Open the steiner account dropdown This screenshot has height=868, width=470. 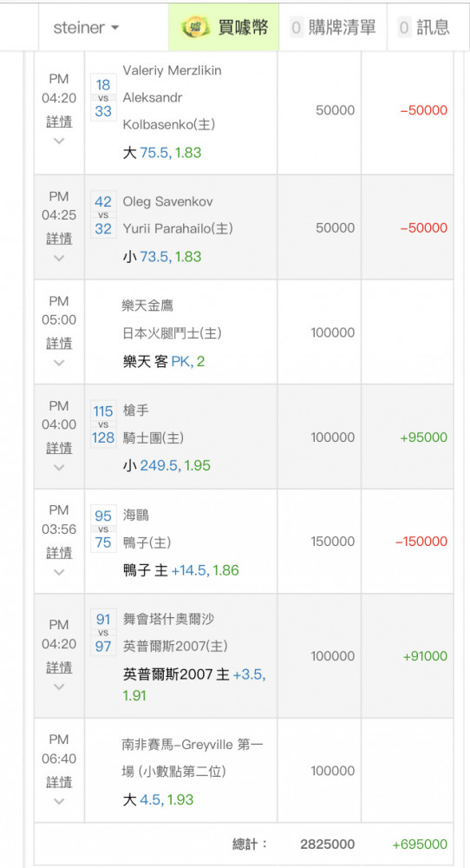86,27
